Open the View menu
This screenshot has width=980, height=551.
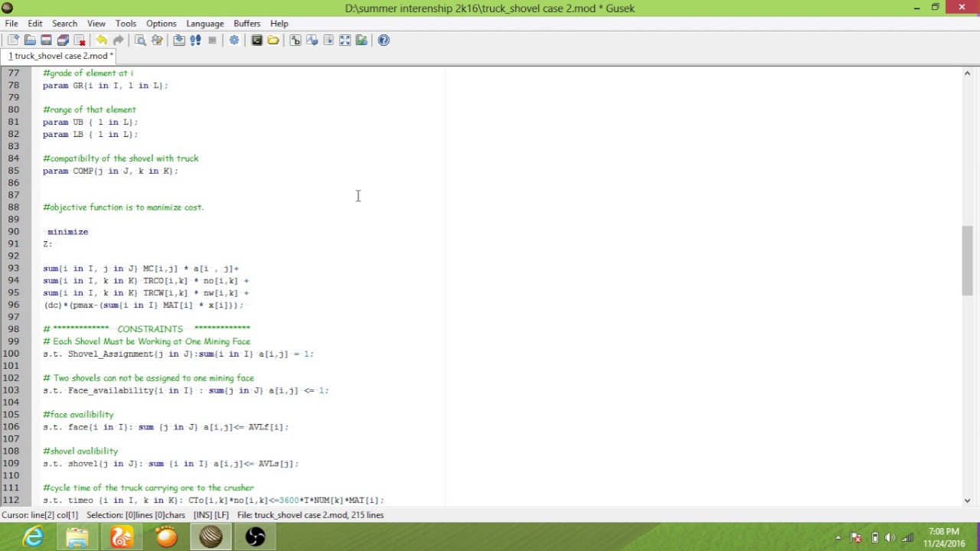point(96,24)
